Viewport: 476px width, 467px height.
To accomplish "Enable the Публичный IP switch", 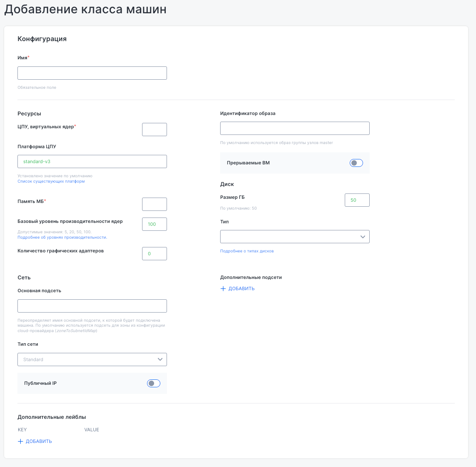I will coord(153,384).
